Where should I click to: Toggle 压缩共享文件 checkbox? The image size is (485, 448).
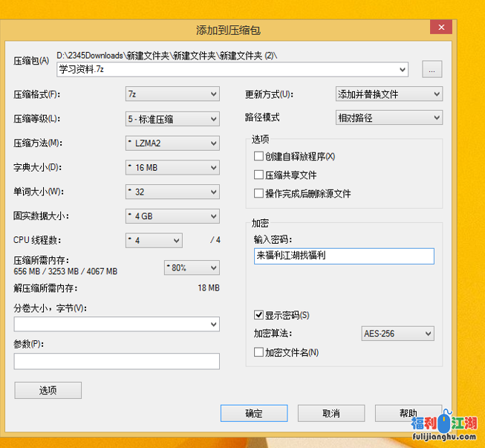click(259, 175)
